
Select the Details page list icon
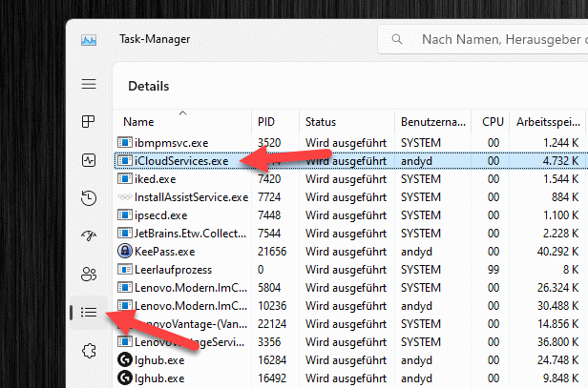coord(89,312)
